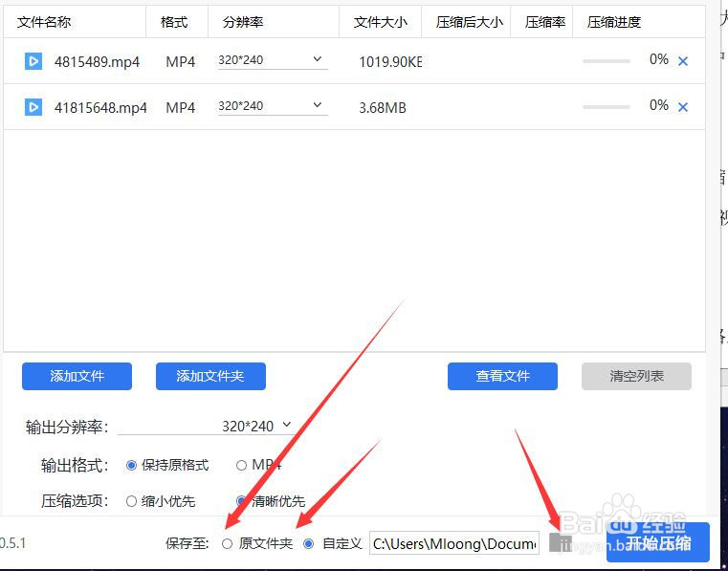
Task: Click the 查看文件 button
Action: coord(502,376)
